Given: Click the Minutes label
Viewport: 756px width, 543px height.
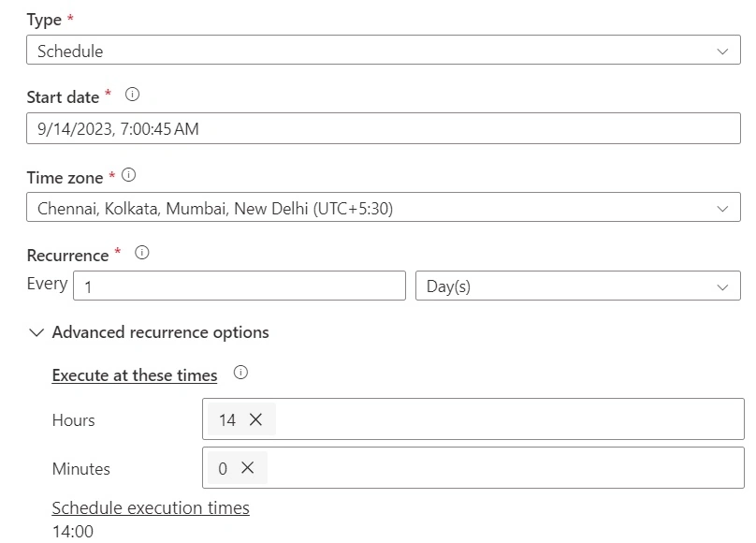Looking at the screenshot, I should tap(81, 469).
